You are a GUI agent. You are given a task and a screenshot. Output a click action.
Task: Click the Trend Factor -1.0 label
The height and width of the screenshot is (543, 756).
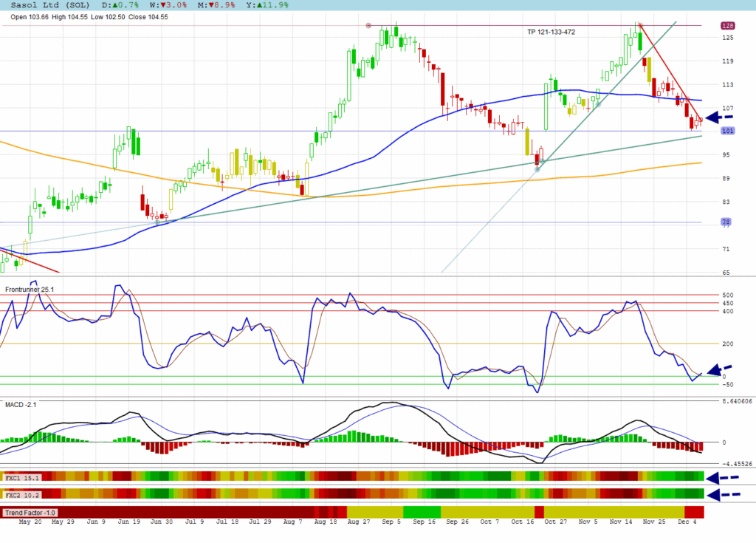[x=30, y=512]
